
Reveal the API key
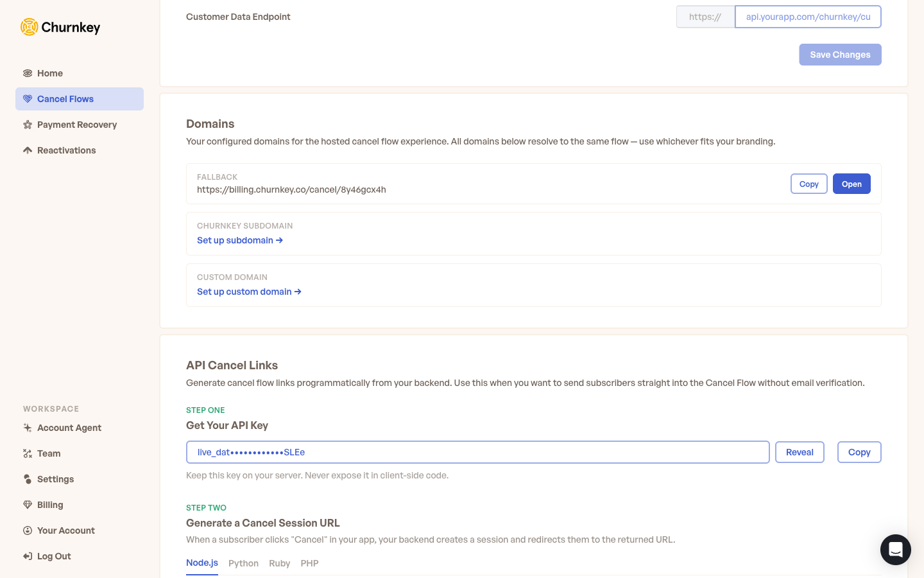pos(800,452)
